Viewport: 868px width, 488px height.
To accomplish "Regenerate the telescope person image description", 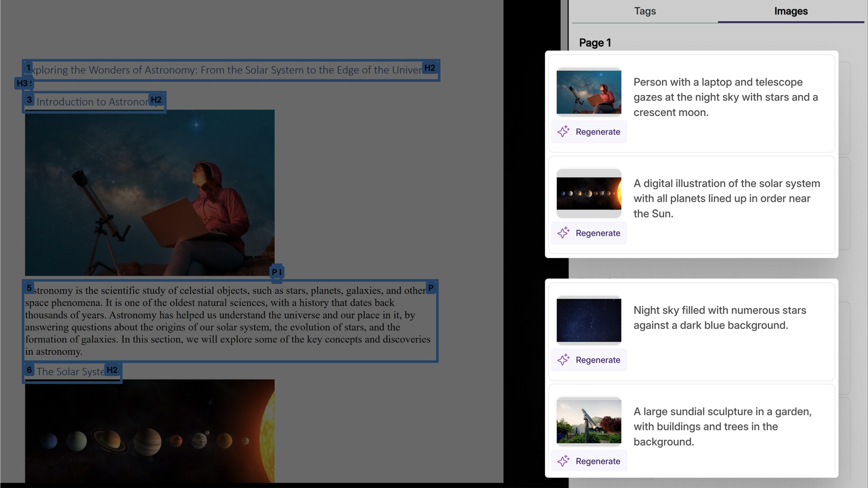I will tap(589, 132).
